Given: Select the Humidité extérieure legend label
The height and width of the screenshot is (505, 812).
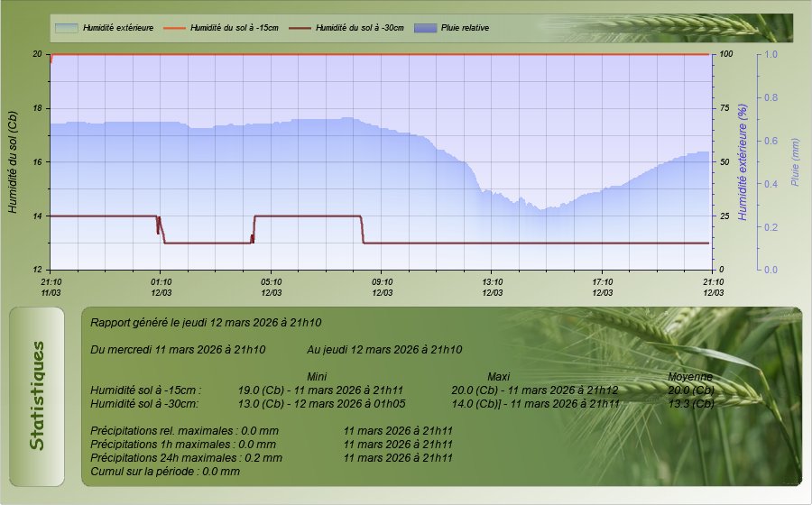Looking at the screenshot, I should click(x=117, y=28).
